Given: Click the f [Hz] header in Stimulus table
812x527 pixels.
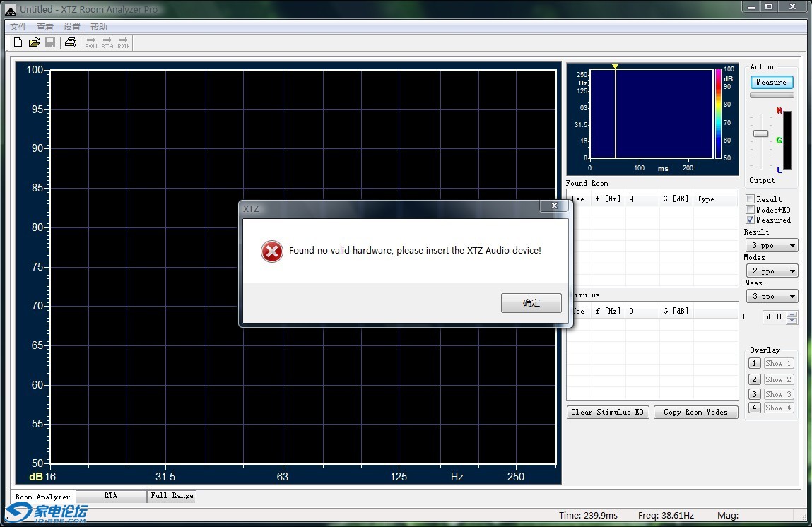Looking at the screenshot, I should coord(608,311).
